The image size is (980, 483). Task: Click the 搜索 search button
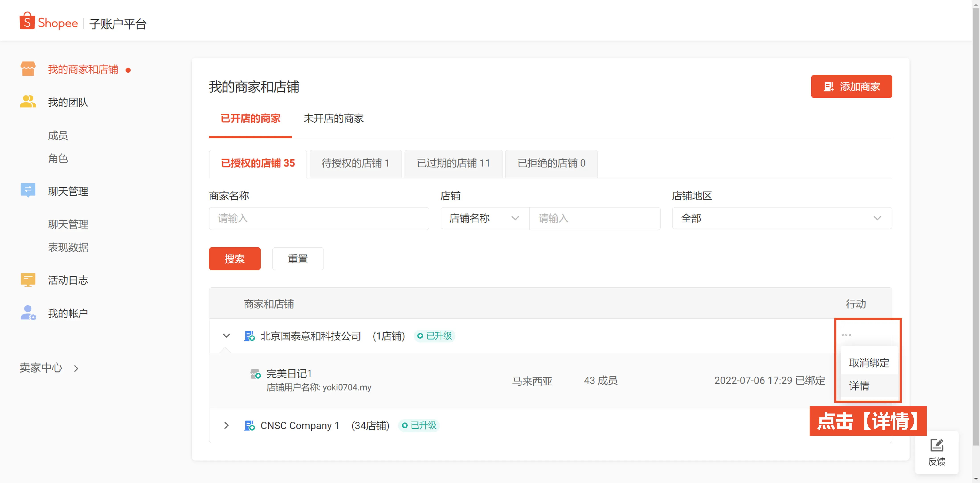click(234, 259)
